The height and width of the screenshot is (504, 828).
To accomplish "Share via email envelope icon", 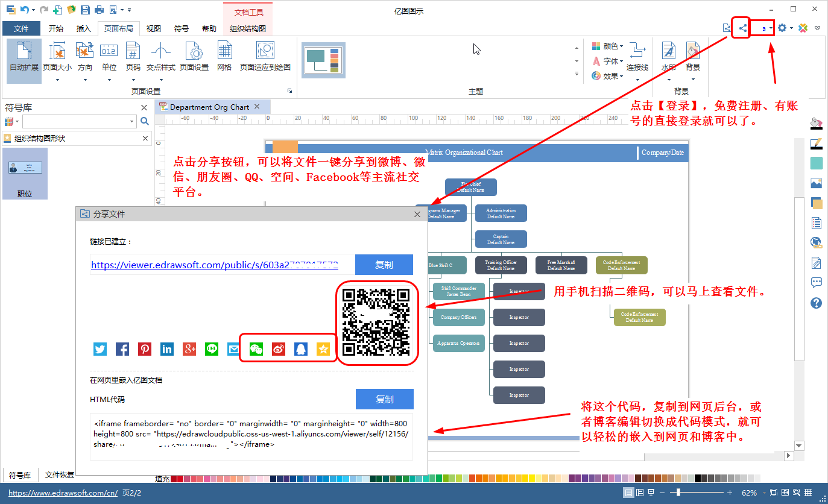I will click(x=233, y=348).
